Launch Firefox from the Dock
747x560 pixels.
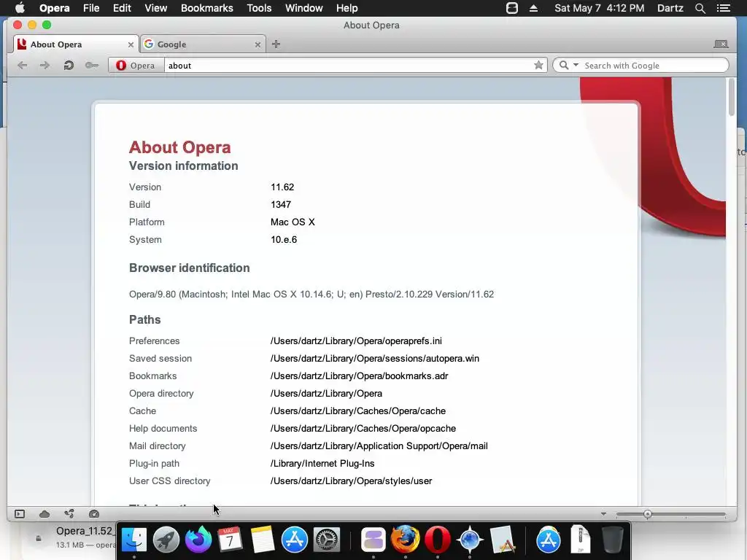(x=405, y=540)
